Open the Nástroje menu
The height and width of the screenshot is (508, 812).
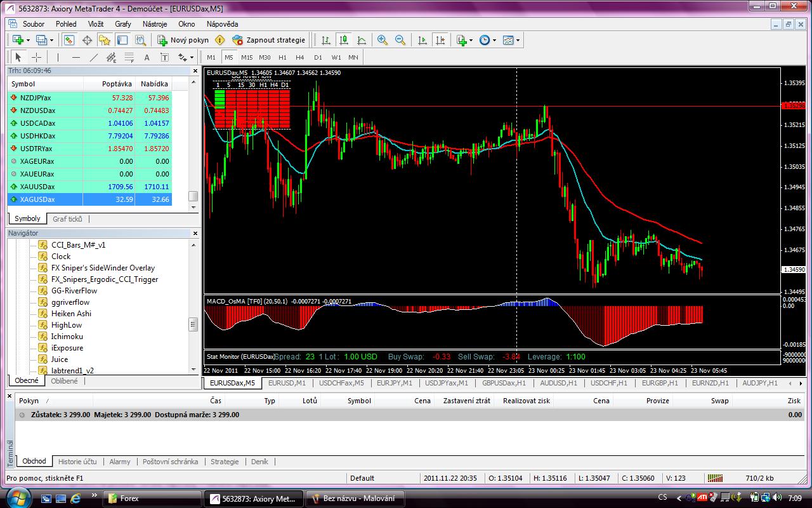pyautogui.click(x=155, y=23)
